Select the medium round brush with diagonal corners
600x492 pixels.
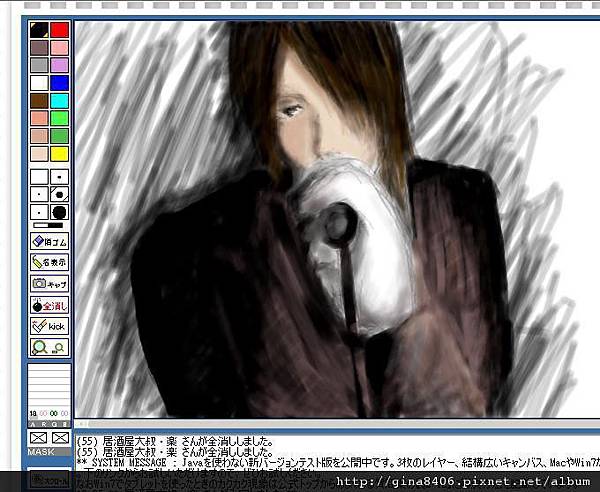click(60, 194)
